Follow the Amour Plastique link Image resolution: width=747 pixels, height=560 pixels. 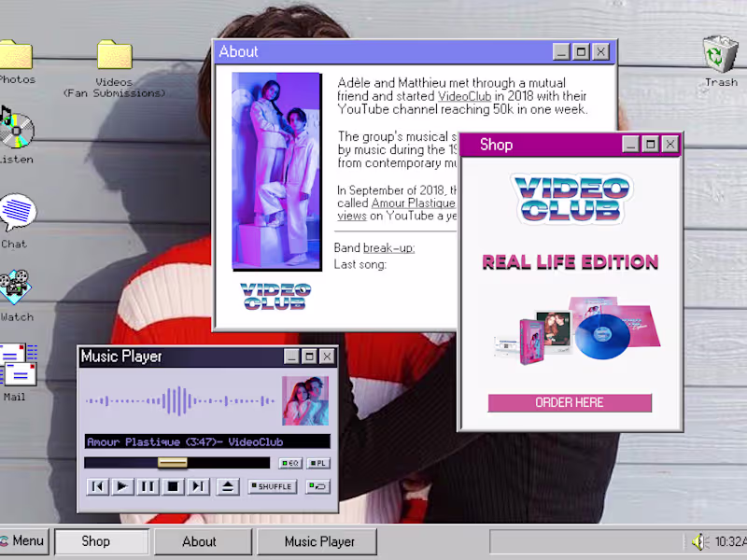pyautogui.click(x=413, y=203)
